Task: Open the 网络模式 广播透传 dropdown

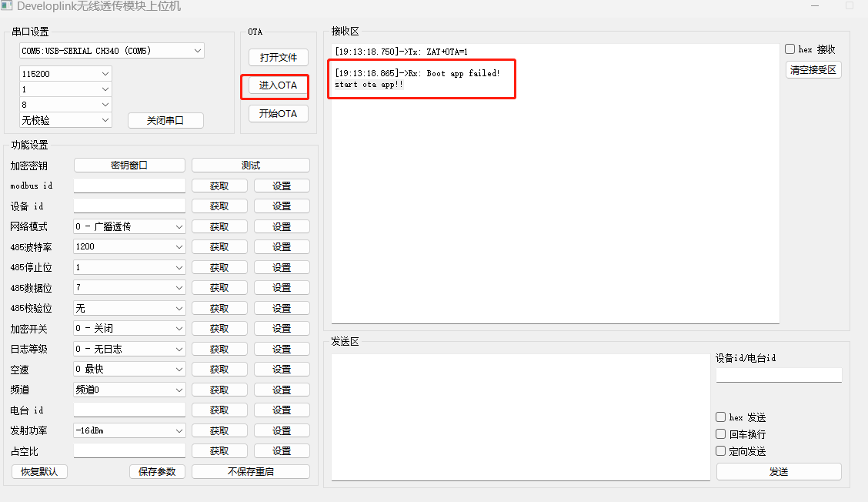Action: pos(129,226)
